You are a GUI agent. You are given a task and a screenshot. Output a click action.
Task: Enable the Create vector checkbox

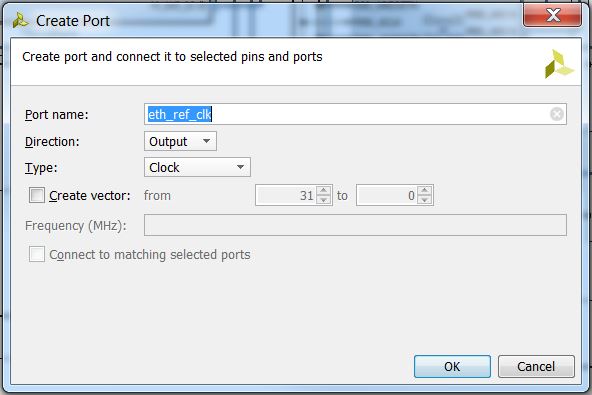coord(37,195)
